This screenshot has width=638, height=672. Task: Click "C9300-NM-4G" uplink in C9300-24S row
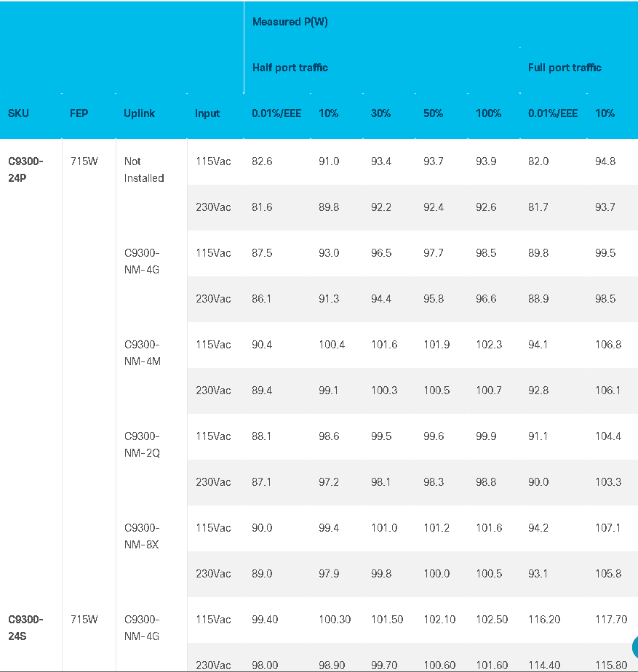tap(142, 628)
